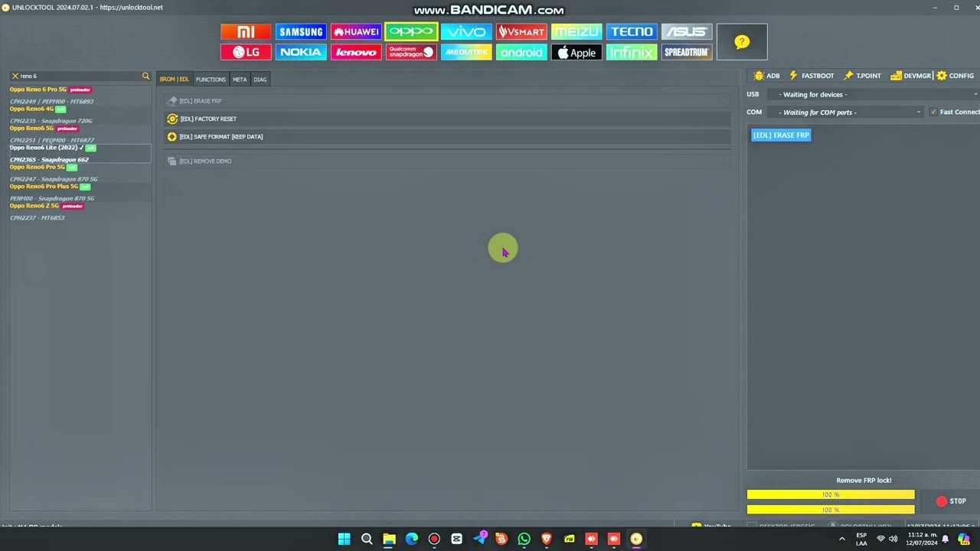980x551 pixels.
Task: Select the Infinix brand icon
Action: (x=632, y=52)
